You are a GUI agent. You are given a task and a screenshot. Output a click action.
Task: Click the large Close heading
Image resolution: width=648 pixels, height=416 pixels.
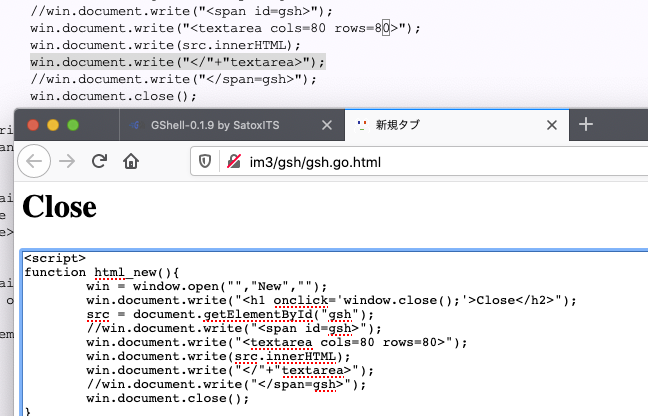[x=59, y=206]
